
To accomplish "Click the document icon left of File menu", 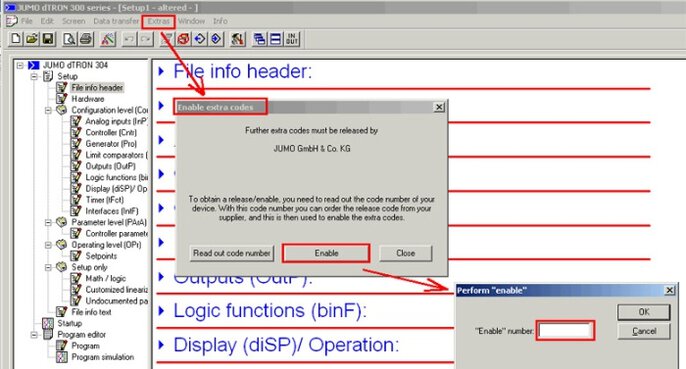I will click(x=11, y=21).
